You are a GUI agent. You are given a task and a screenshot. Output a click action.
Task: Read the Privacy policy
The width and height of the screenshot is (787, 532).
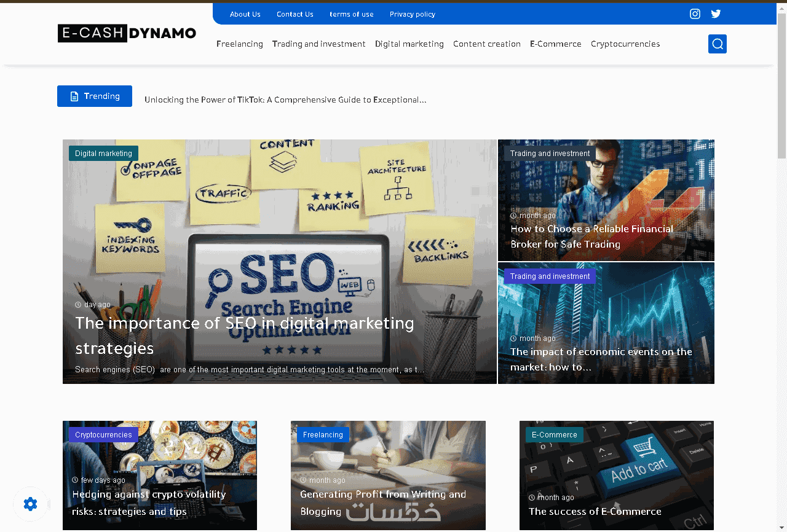coord(413,14)
